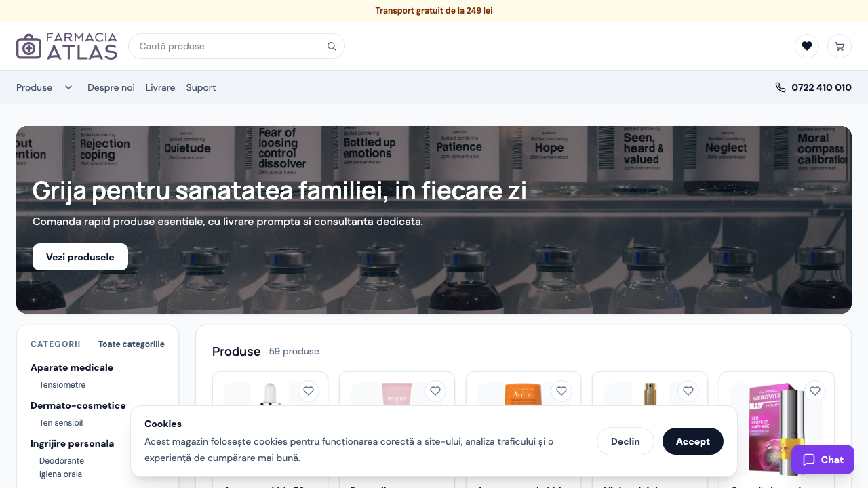Decline the cookies notice
The width and height of the screenshot is (868, 488).
point(625,441)
